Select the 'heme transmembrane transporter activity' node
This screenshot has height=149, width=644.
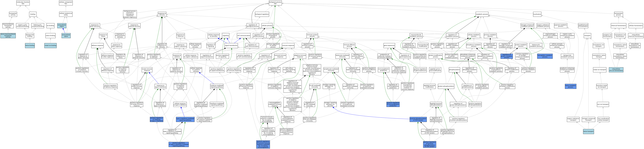8,36
